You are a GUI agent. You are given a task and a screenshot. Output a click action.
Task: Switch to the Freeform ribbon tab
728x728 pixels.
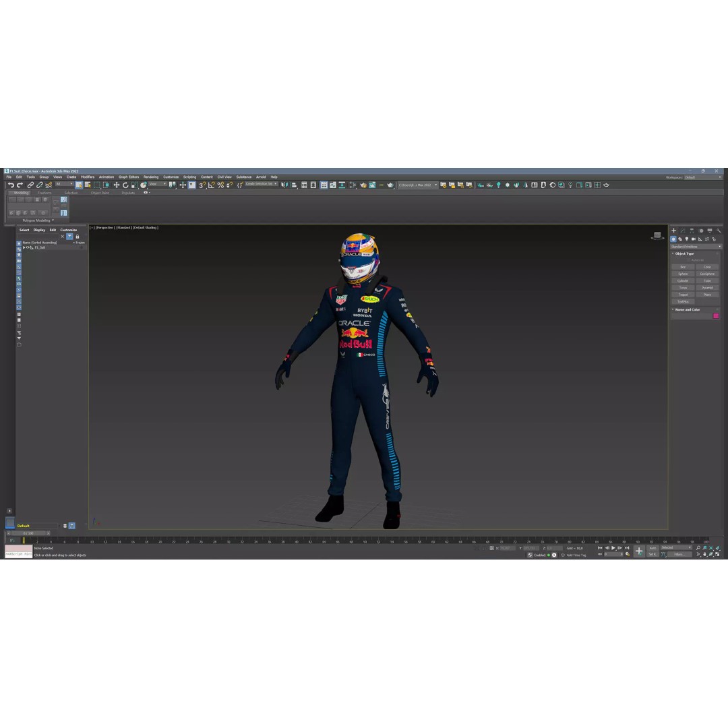coord(44,193)
